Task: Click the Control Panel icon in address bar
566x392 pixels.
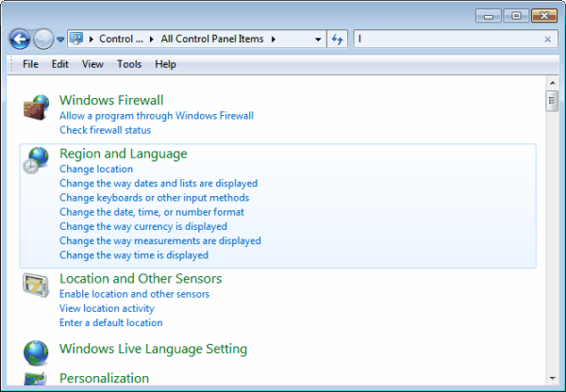Action: pyautogui.click(x=76, y=39)
